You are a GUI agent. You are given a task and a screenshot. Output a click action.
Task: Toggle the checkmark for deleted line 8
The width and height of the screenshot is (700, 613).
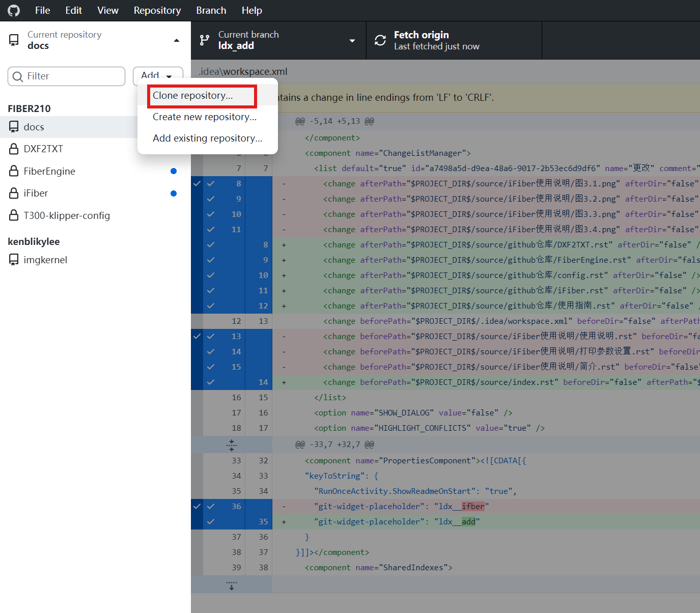pyautogui.click(x=211, y=184)
